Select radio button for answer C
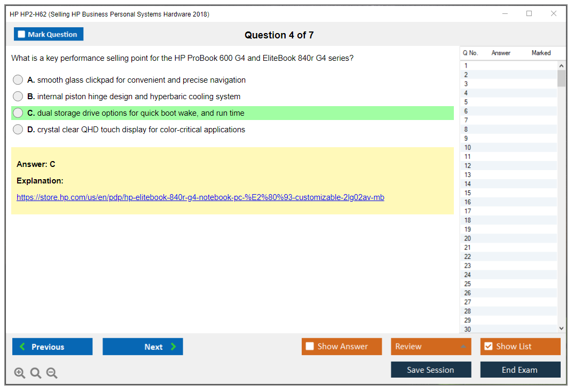 18,113
